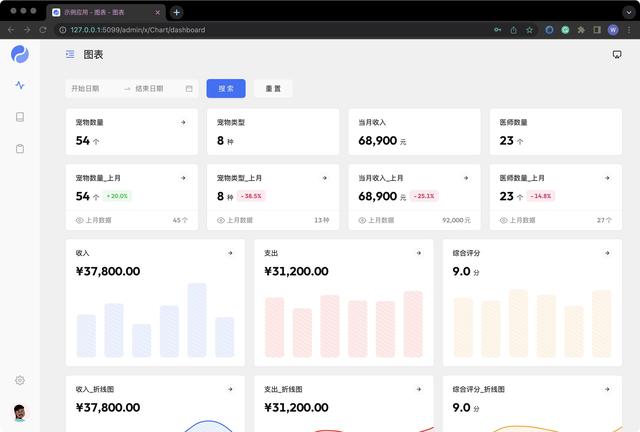Click the eye icon in 医师数量_上月 card
Viewport: 640px width, 432px height.
tap(504, 220)
